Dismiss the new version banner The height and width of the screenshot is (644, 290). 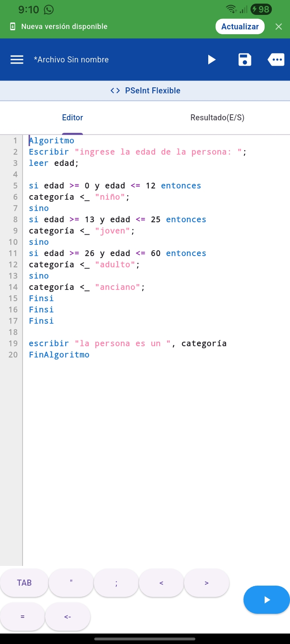click(x=279, y=27)
